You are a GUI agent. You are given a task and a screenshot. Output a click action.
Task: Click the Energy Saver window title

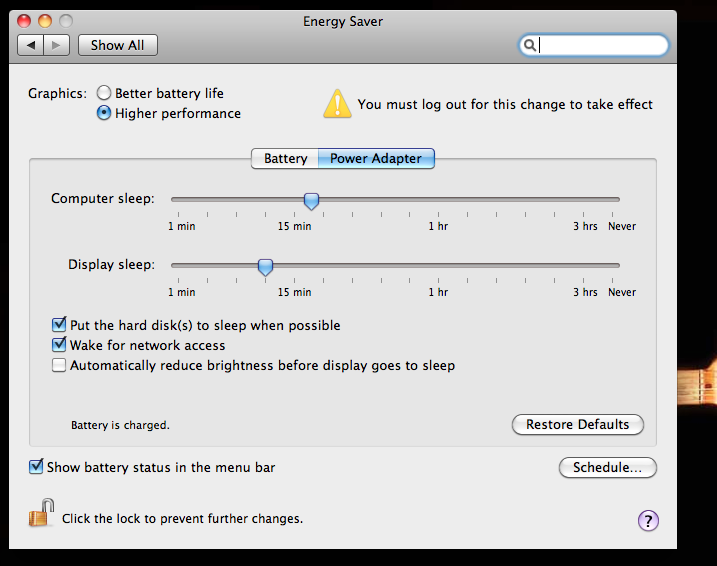pos(343,21)
